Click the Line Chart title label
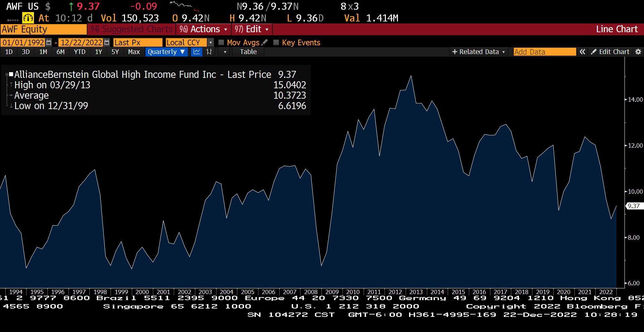 [617, 29]
